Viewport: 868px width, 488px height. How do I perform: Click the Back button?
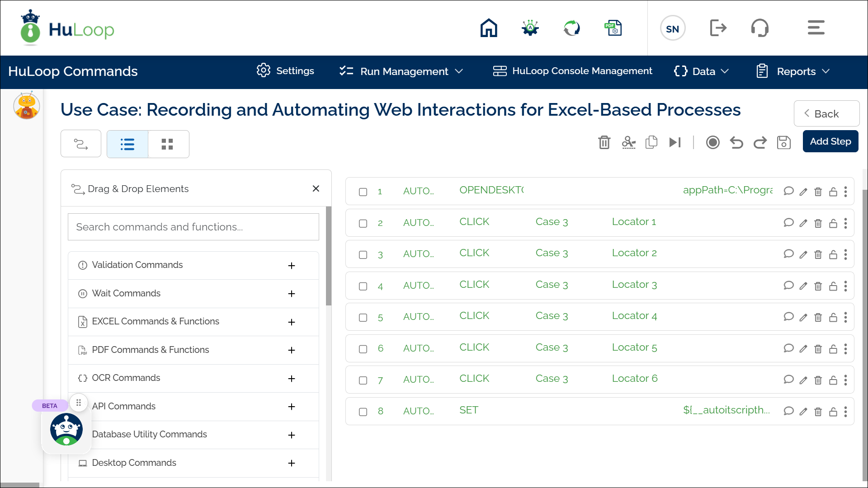coord(826,114)
